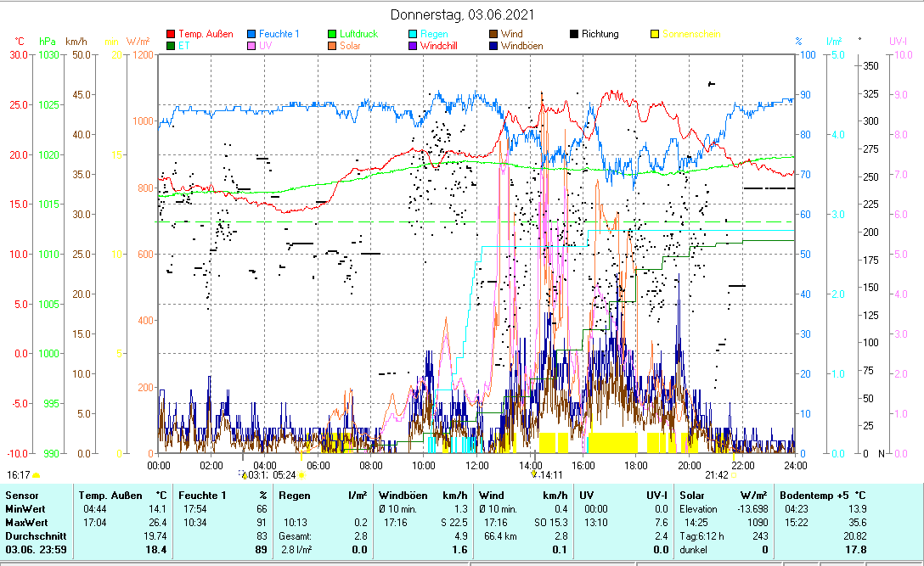
Task: Click the green Luftdruck legend square
Action: tap(332, 35)
